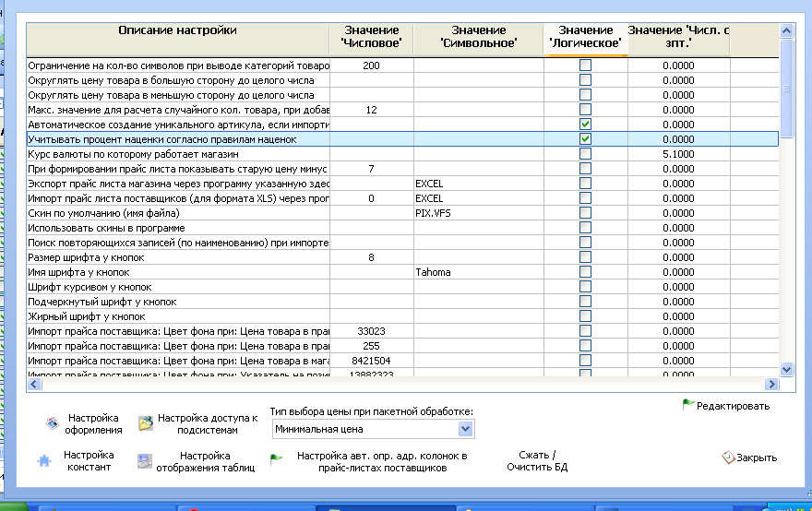Select the 'Курс валюты' settings row
The image size is (812, 511).
[402, 154]
